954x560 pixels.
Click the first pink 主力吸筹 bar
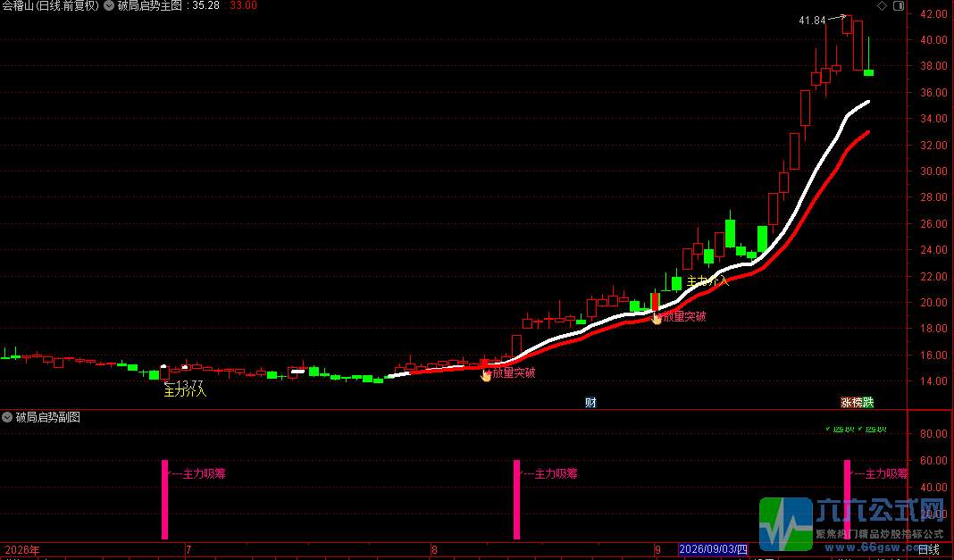pyautogui.click(x=165, y=500)
